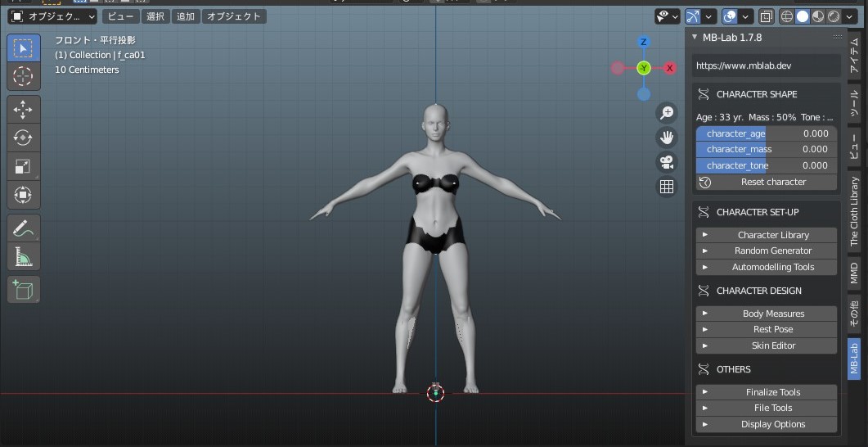Viewport: 868px width, 447px height.
Task: Expand Skin Editor section
Action: click(x=766, y=345)
